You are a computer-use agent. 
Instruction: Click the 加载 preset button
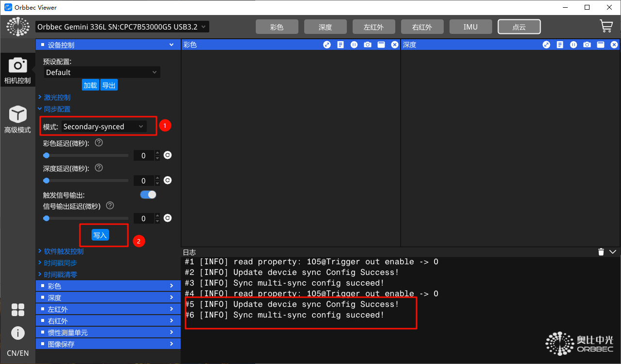click(x=90, y=85)
